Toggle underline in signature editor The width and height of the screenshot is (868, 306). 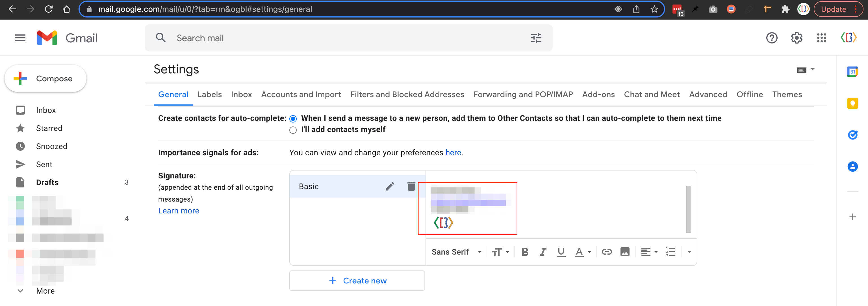coord(561,252)
